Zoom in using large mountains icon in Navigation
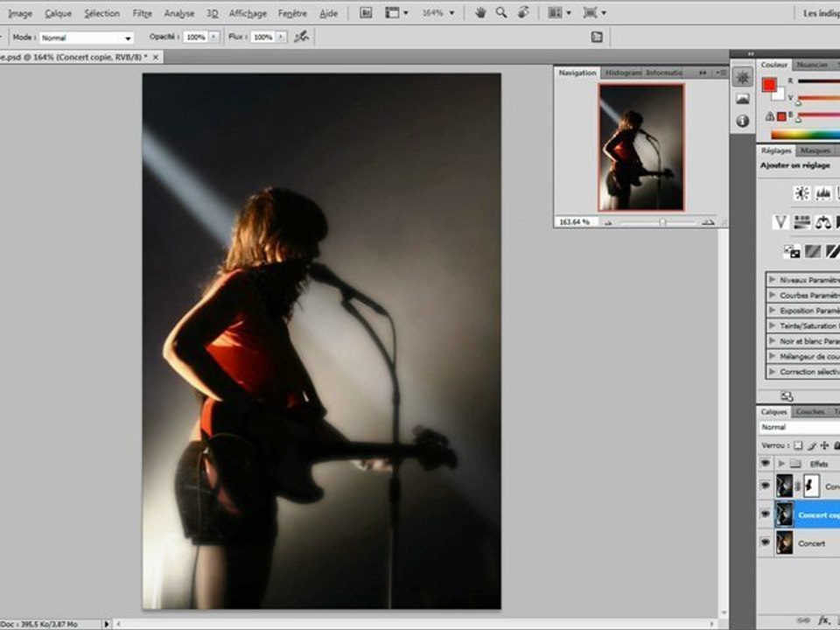The height and width of the screenshot is (630, 840). (x=708, y=221)
